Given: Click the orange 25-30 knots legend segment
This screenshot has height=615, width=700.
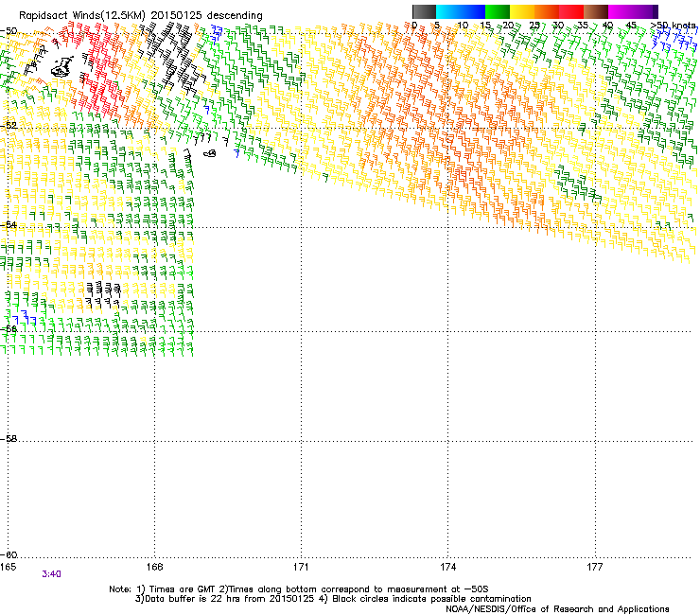Looking at the screenshot, I should [547, 11].
